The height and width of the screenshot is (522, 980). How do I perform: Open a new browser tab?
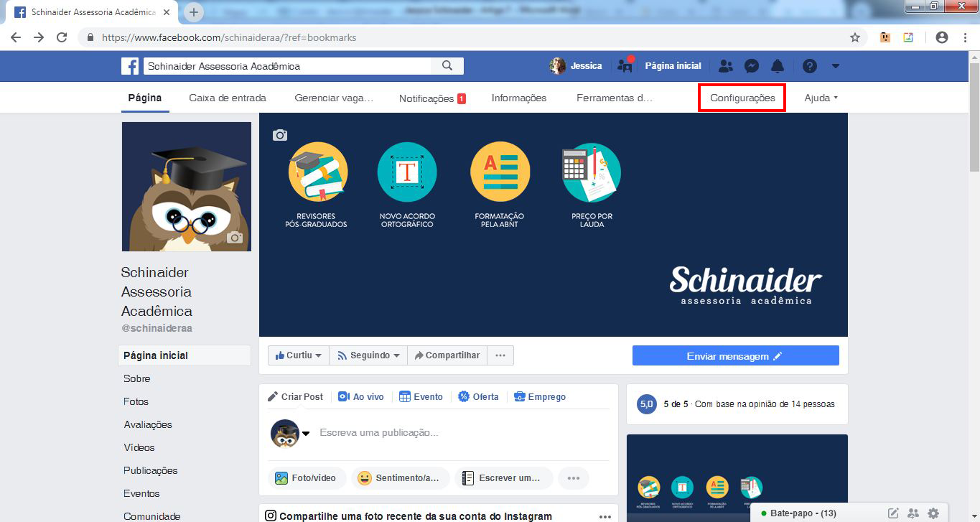(x=194, y=12)
